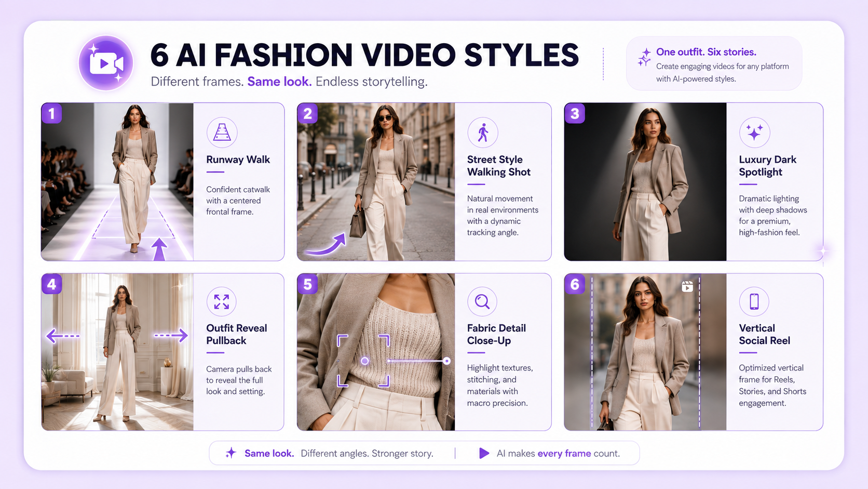Select the 'Runway Walk' title
Image resolution: width=868 pixels, height=489 pixels.
(238, 160)
